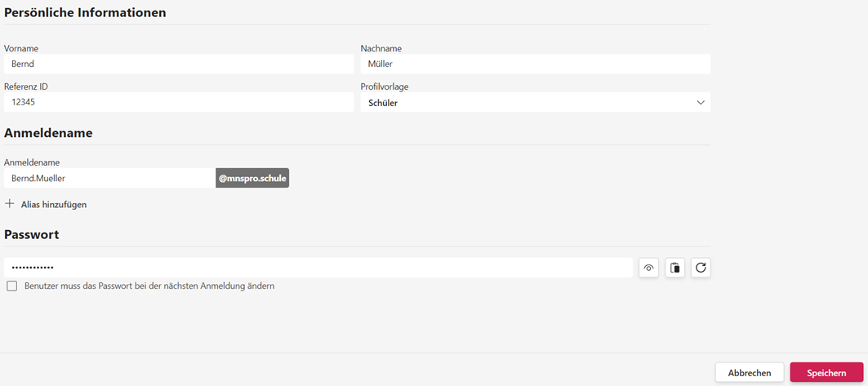Click the @mnspro.schule domain badge

[x=252, y=178]
